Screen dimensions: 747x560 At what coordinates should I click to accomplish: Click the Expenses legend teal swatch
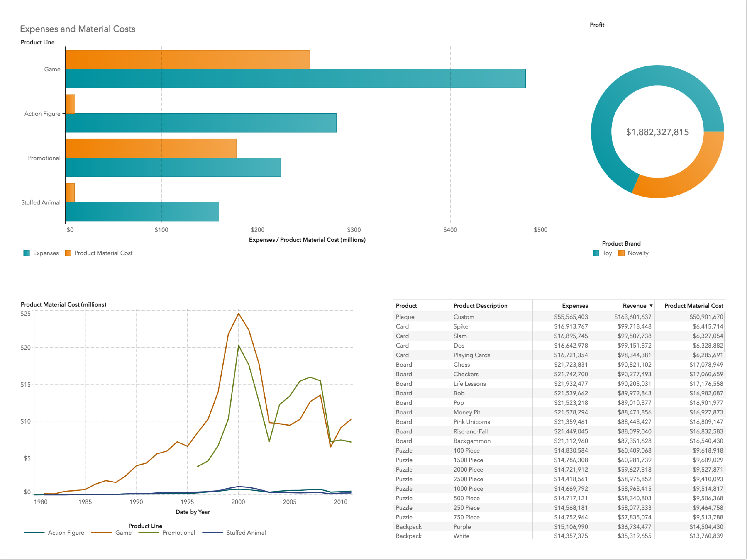[x=26, y=253]
